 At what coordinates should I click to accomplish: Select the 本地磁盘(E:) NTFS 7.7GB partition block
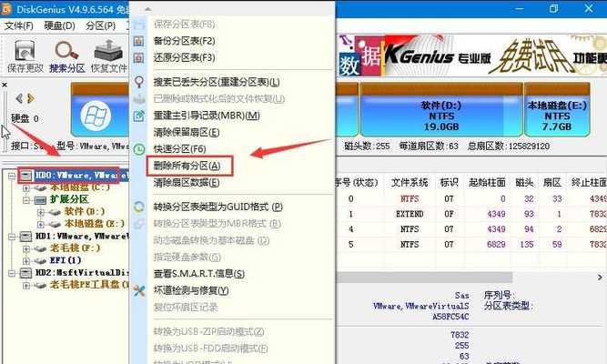(557, 110)
